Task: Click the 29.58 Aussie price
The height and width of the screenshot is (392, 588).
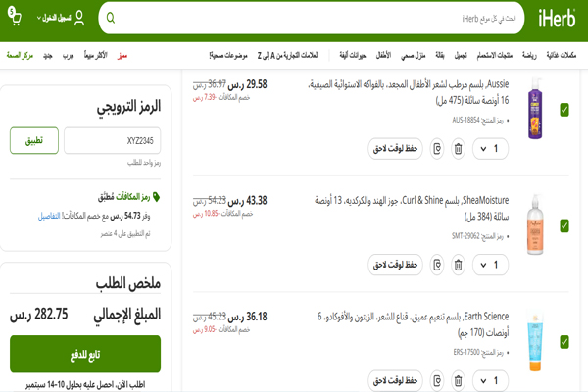Action: tap(248, 84)
